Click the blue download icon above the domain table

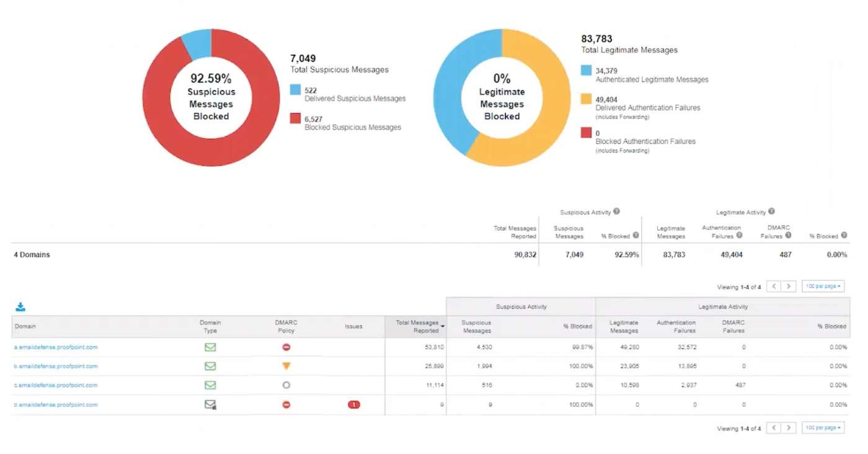[20, 307]
